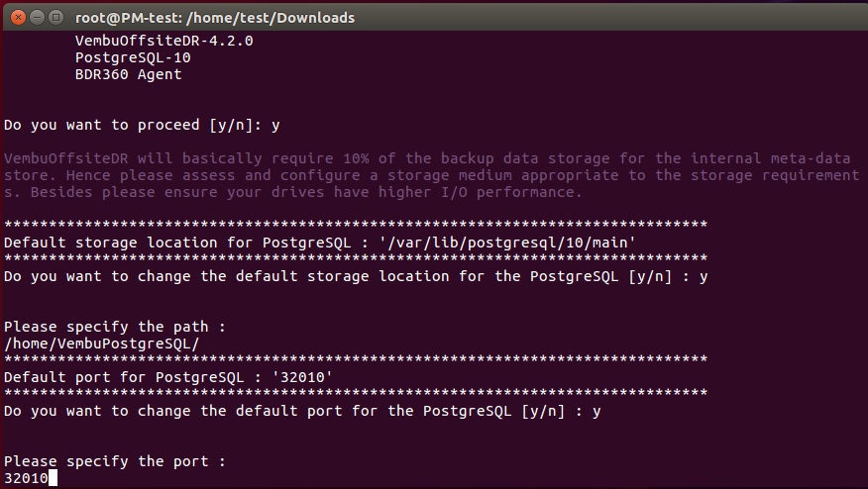
Task: Click the VembuOffsiteDR-4.2.0 line
Action: tap(163, 41)
